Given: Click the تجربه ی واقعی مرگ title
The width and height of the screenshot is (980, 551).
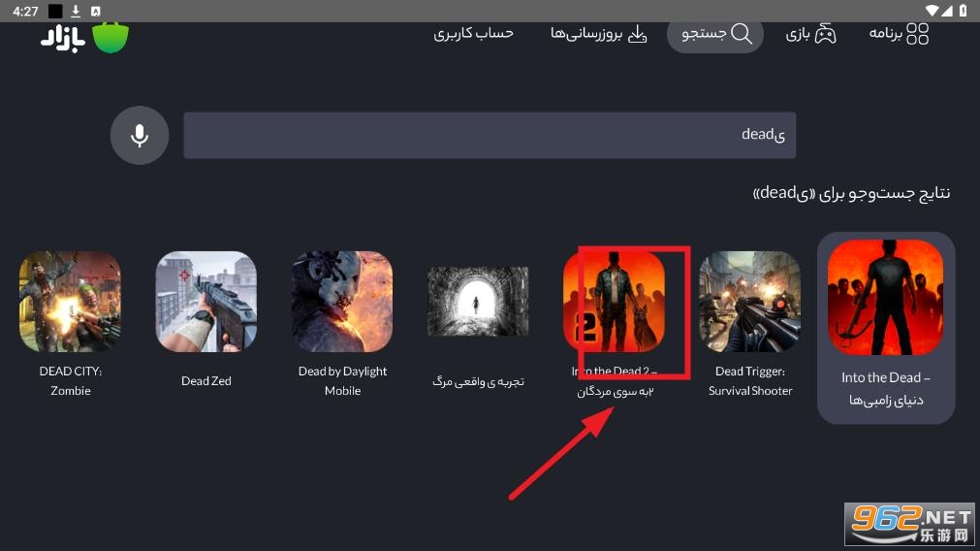Looking at the screenshot, I should tap(478, 381).
